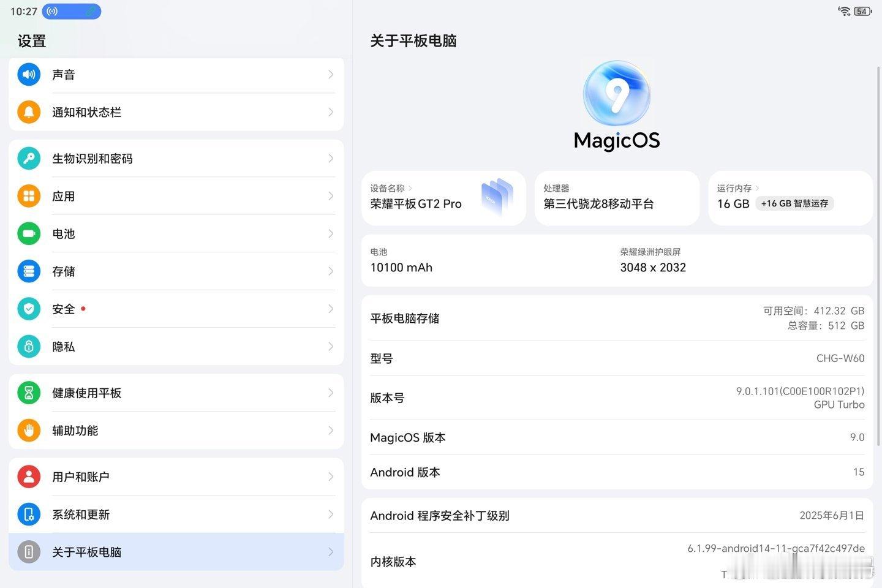The width and height of the screenshot is (882, 588).
Task: Open 存储 settings
Action: pyautogui.click(x=176, y=271)
